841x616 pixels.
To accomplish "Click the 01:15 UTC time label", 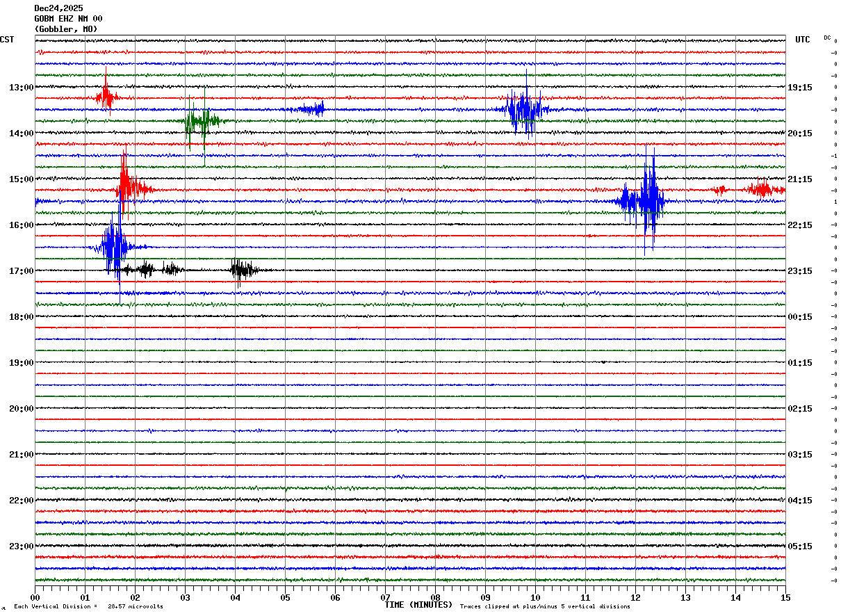I will coord(800,363).
